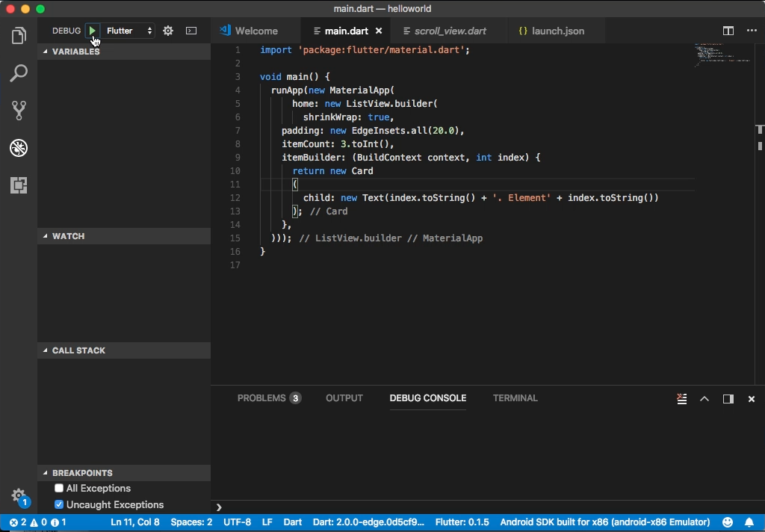Maximize the bottom panel size
The height and width of the screenshot is (532, 765).
[x=704, y=399]
